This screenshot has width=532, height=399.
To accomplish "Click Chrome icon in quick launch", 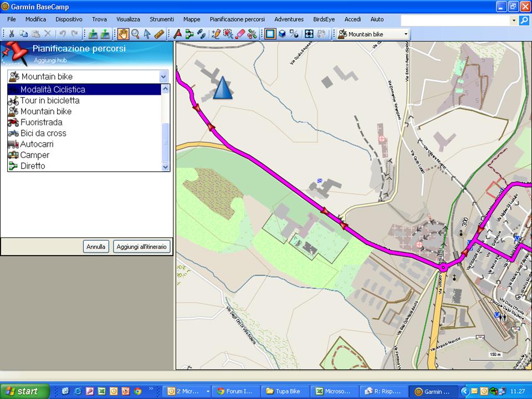I will point(137,391).
